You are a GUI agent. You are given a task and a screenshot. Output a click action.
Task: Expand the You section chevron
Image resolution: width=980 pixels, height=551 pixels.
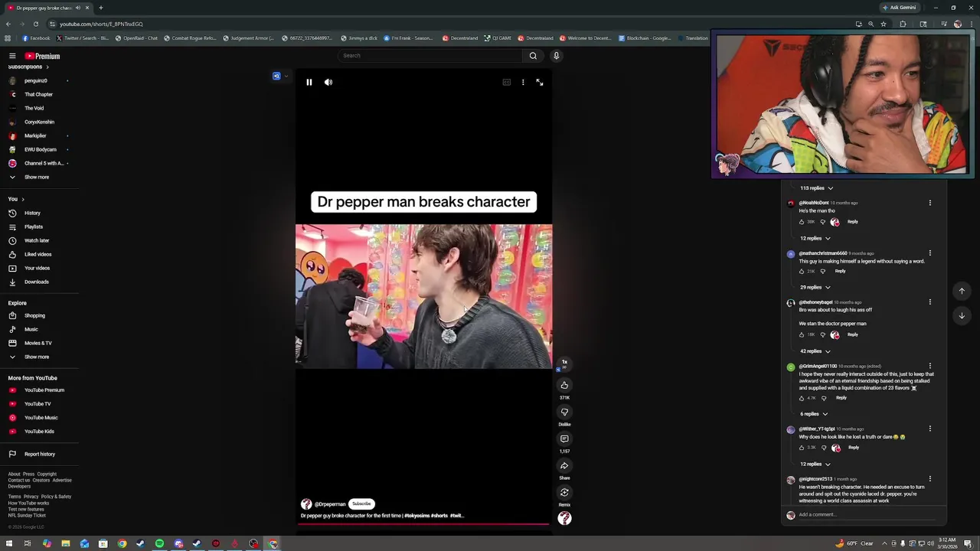(x=23, y=199)
